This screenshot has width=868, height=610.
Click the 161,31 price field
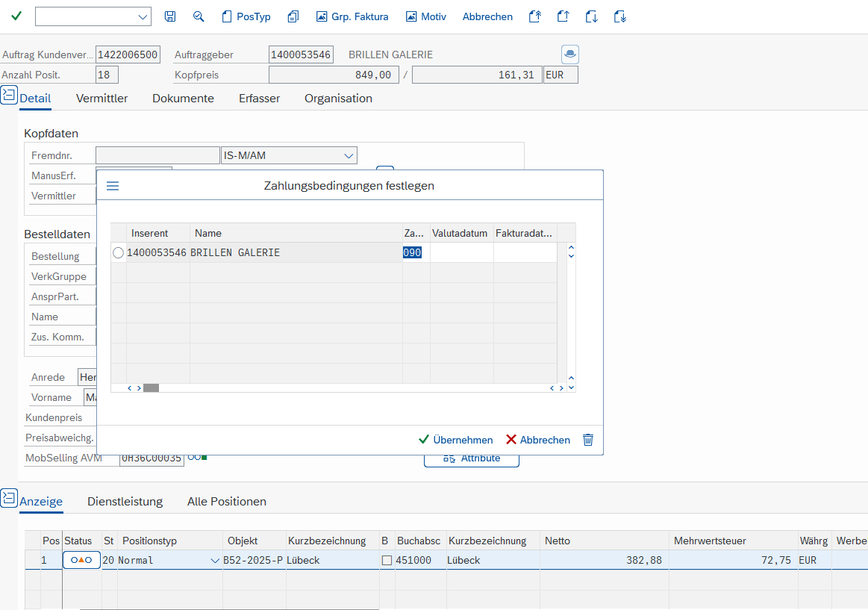[x=477, y=75]
